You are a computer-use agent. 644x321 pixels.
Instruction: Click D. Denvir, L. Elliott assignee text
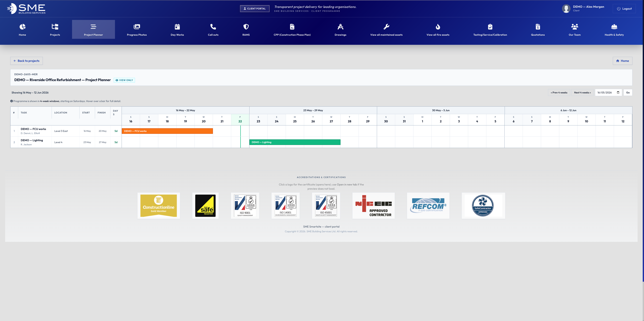30,133
